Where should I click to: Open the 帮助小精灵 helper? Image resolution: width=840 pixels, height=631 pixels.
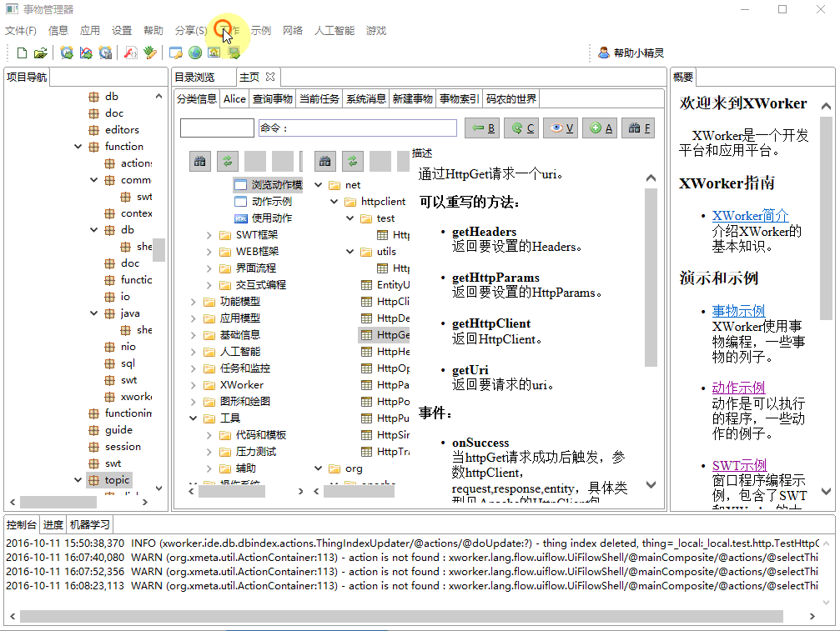pyautogui.click(x=631, y=53)
